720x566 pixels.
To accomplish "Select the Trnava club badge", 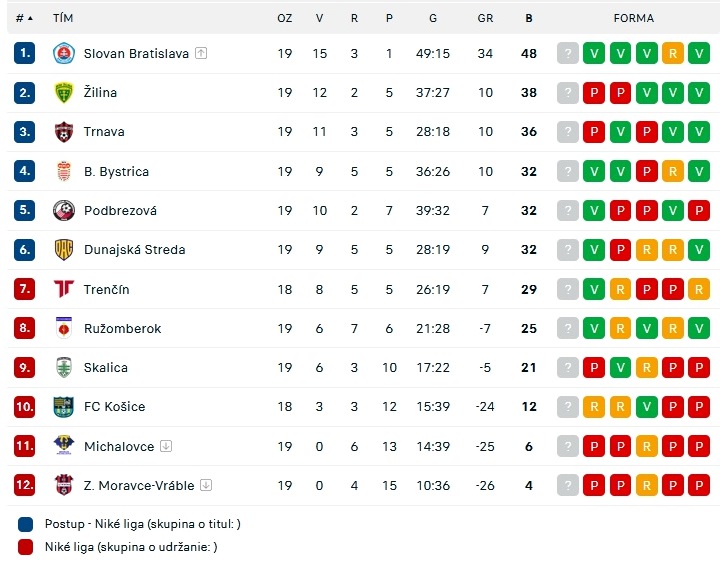I will click(x=64, y=132).
